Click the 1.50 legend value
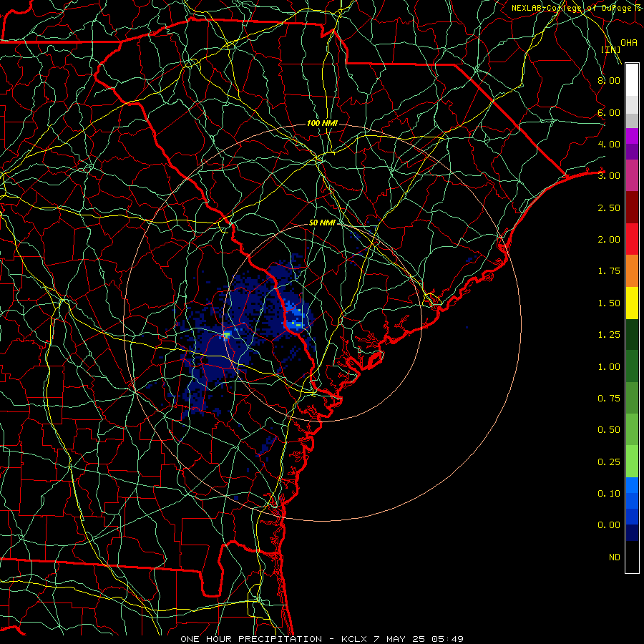This screenshot has height=644, width=644. 609,303
